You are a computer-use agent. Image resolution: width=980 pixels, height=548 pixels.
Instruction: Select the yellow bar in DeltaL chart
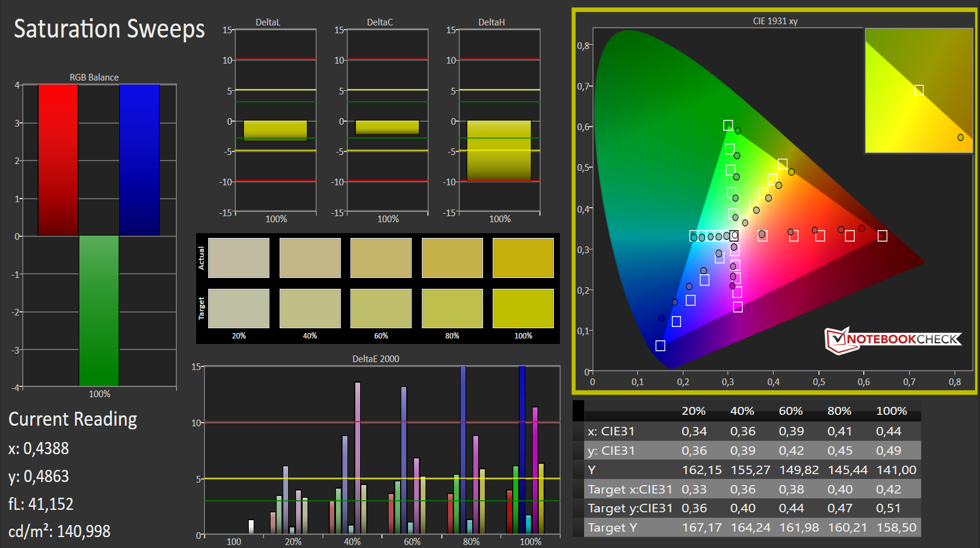275,131
